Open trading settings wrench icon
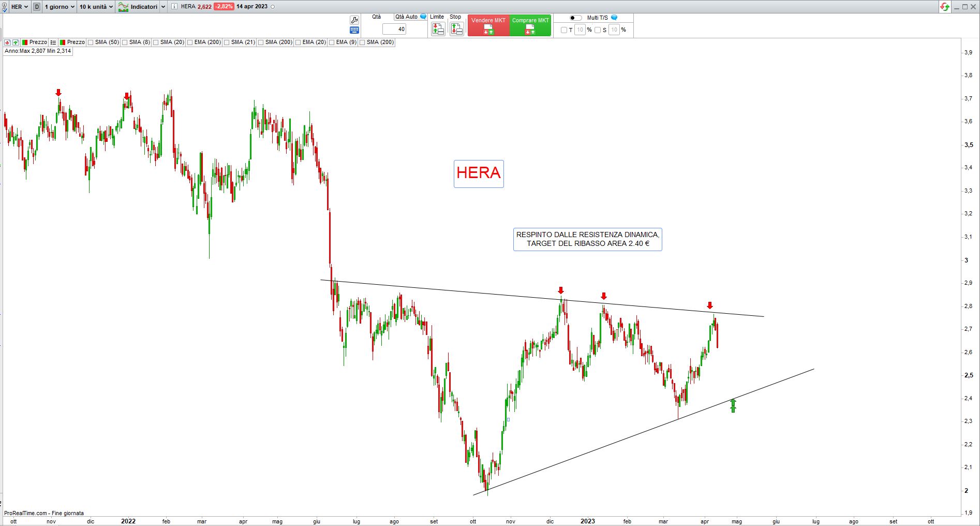The image size is (980, 526). point(354,20)
